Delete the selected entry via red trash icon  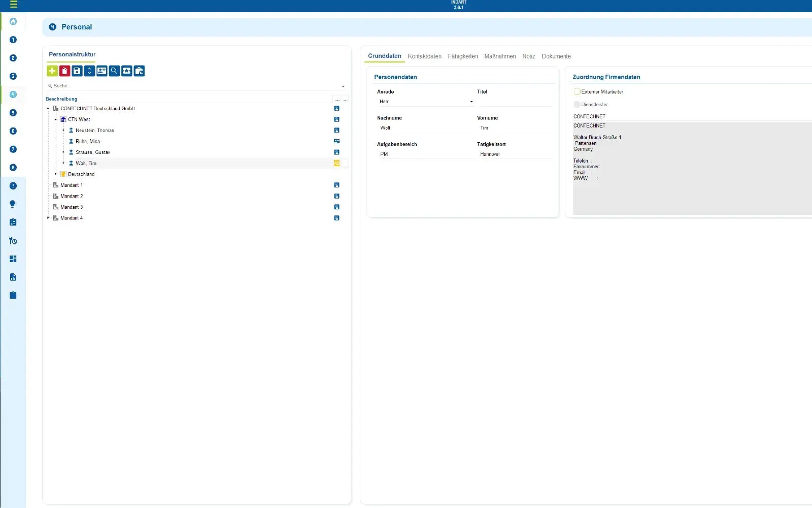tap(64, 71)
